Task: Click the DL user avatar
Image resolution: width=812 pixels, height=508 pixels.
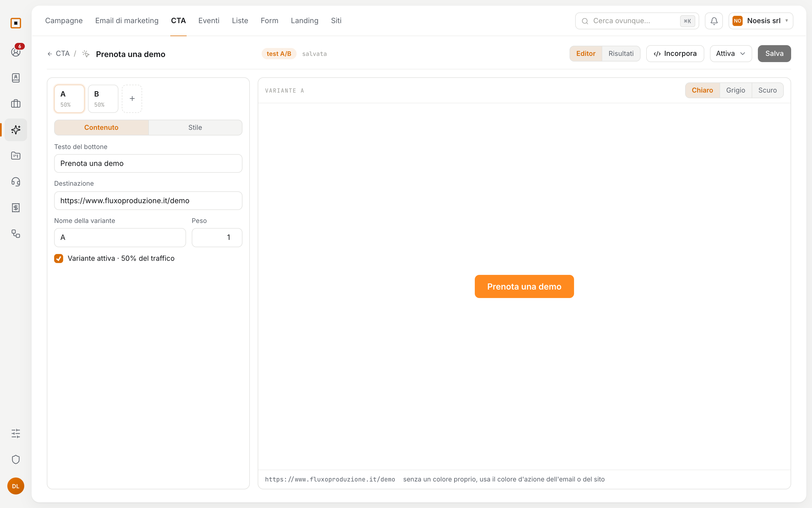Action: point(16,486)
